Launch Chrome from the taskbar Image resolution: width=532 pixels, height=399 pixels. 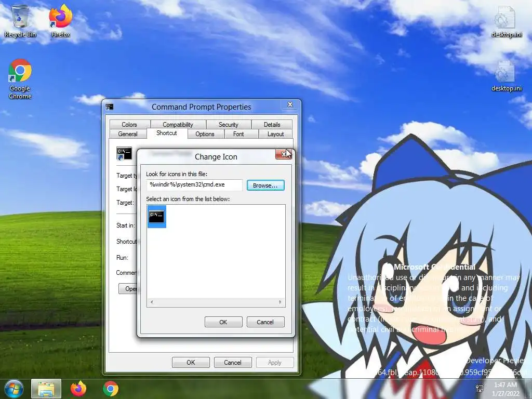point(111,389)
